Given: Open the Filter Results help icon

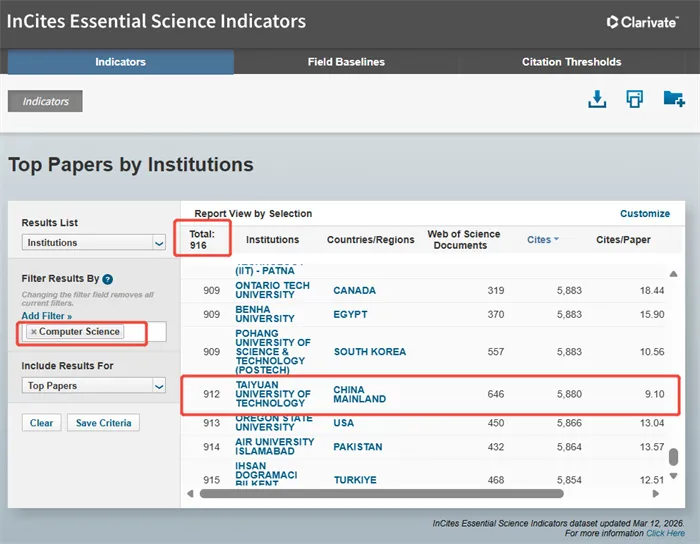Looking at the screenshot, I should [107, 280].
